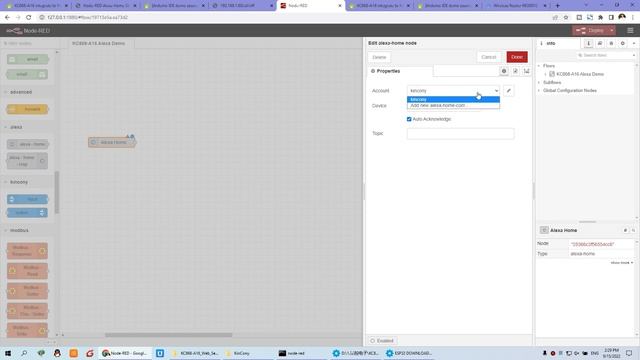Click Cancel in the edit node panel
Viewport: 640px width, 360px height.
(488, 57)
